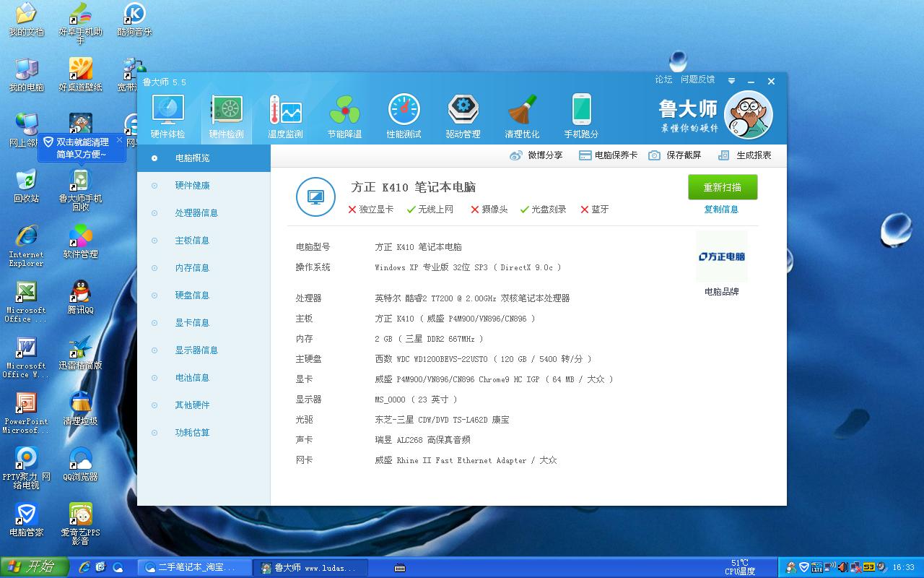Screen dimensions: 924x578
Task: Click the 方正电脑 brand logo thumbnail
Action: click(722, 256)
